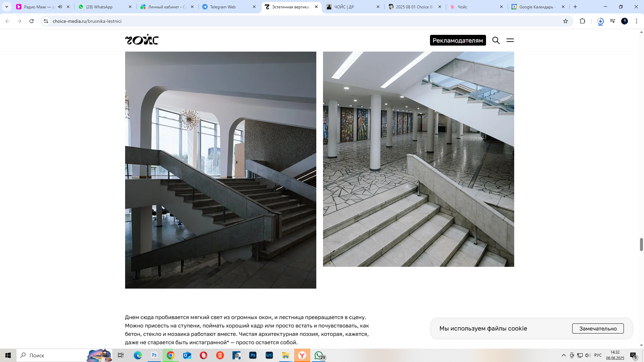Click the Рекламодателям button
Image resolution: width=644 pixels, height=362 pixels.
click(x=458, y=40)
